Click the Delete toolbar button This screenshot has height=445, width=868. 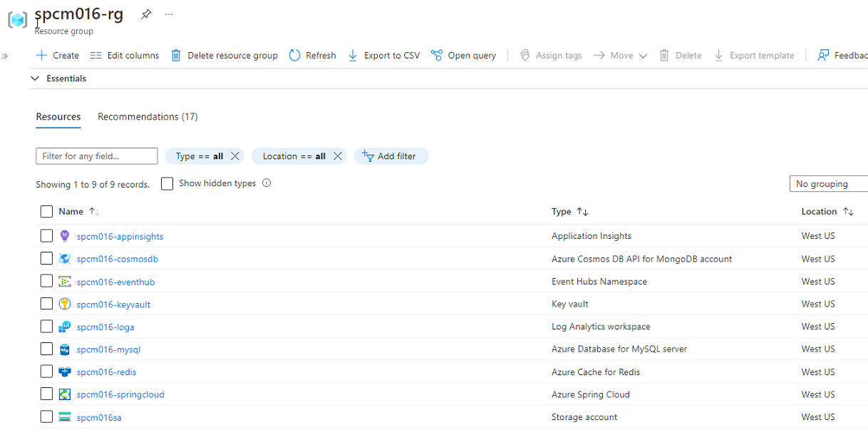(x=681, y=56)
